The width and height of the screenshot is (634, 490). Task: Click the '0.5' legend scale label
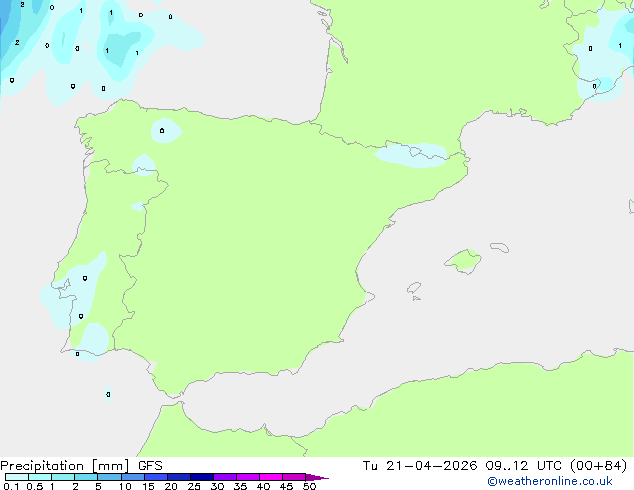tap(34, 486)
